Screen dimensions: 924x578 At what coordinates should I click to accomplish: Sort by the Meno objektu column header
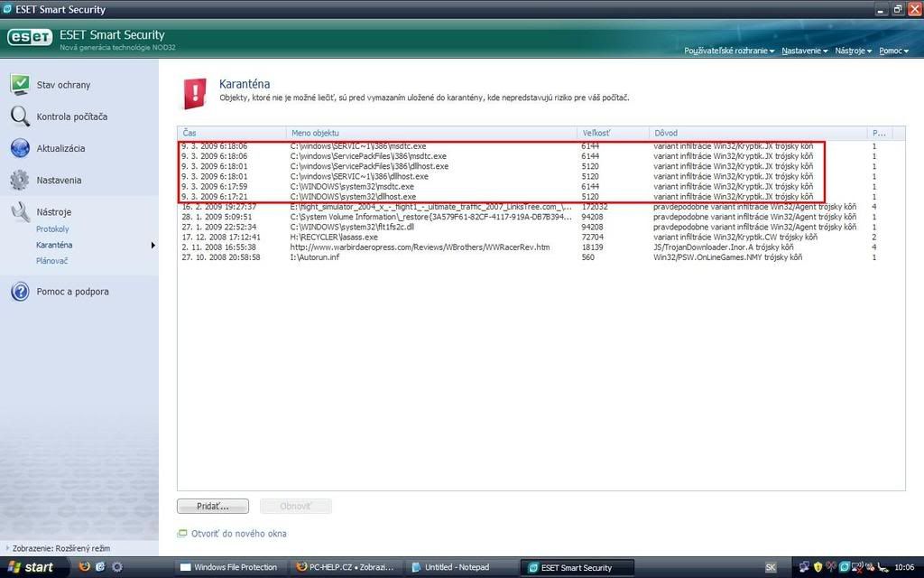[431, 133]
